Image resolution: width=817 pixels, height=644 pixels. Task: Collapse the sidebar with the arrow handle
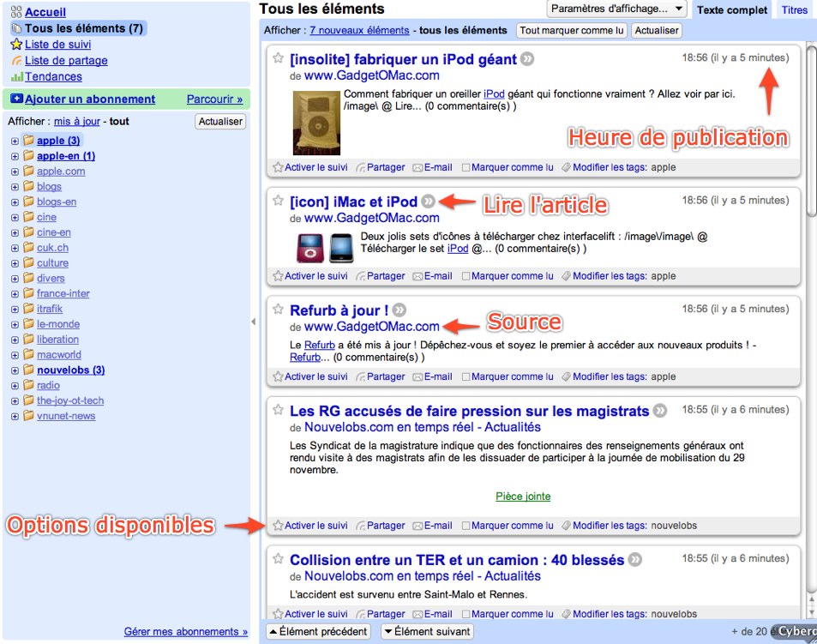point(253,322)
